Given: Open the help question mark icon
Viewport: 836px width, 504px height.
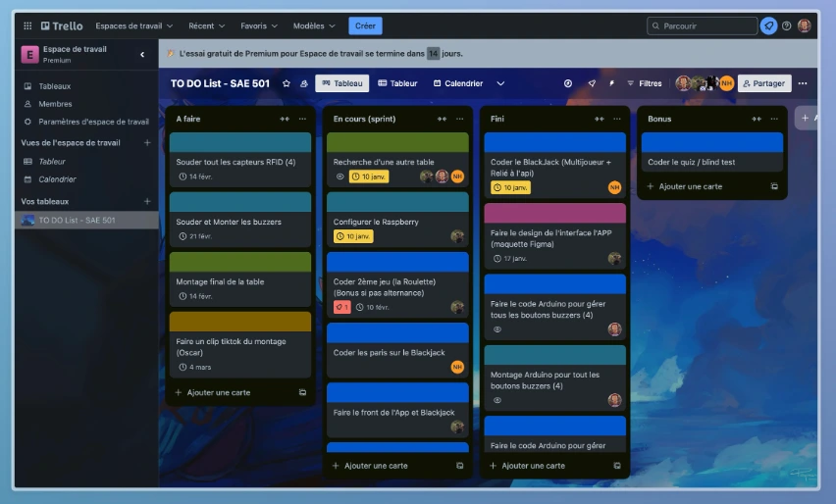Looking at the screenshot, I should (x=786, y=25).
